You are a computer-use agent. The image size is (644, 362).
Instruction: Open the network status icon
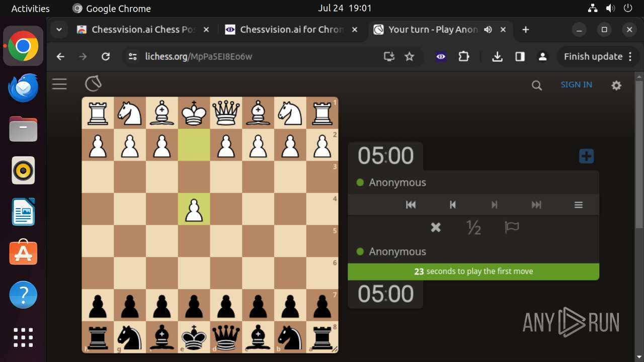pyautogui.click(x=593, y=8)
